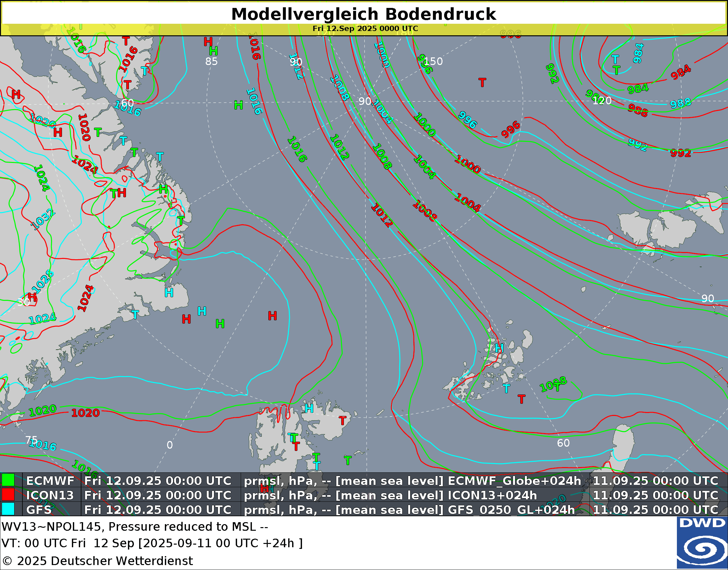Viewport: 728px width, 570px height.
Task: Click the "Fri 12.Sep 2025 0000 UTC" subtitle
Action: click(x=365, y=28)
